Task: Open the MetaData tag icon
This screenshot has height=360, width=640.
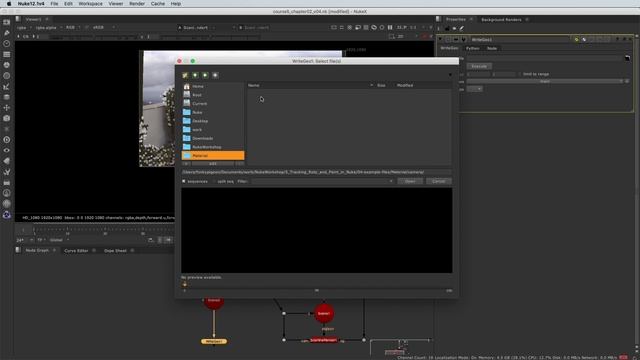Action: coord(7,161)
